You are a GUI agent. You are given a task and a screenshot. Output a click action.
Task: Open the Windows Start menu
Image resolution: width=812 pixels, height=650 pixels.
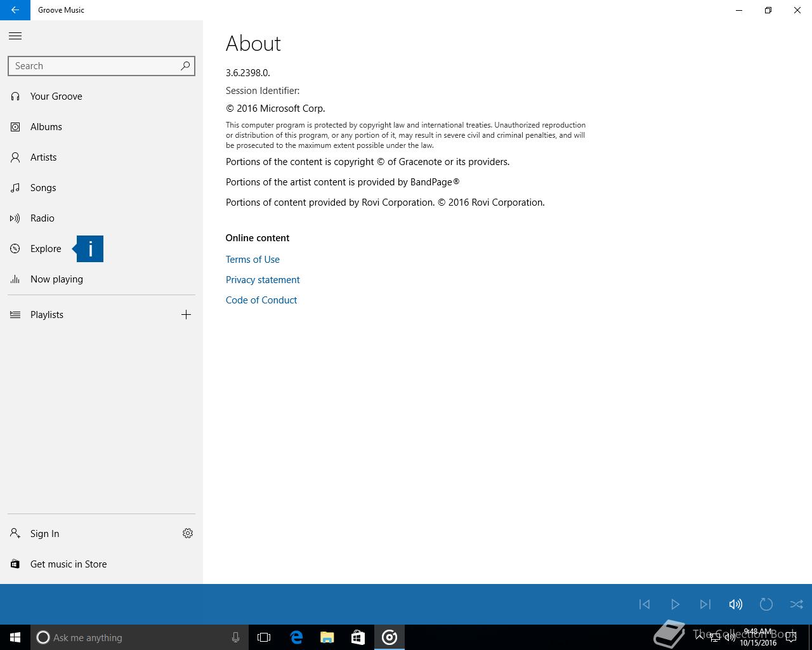15,637
